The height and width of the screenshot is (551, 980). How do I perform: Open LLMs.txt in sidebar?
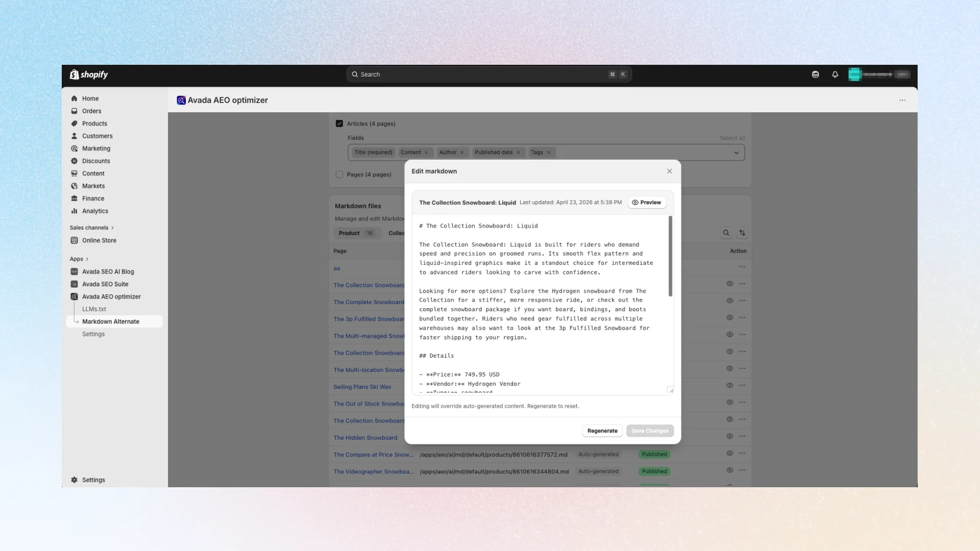94,309
